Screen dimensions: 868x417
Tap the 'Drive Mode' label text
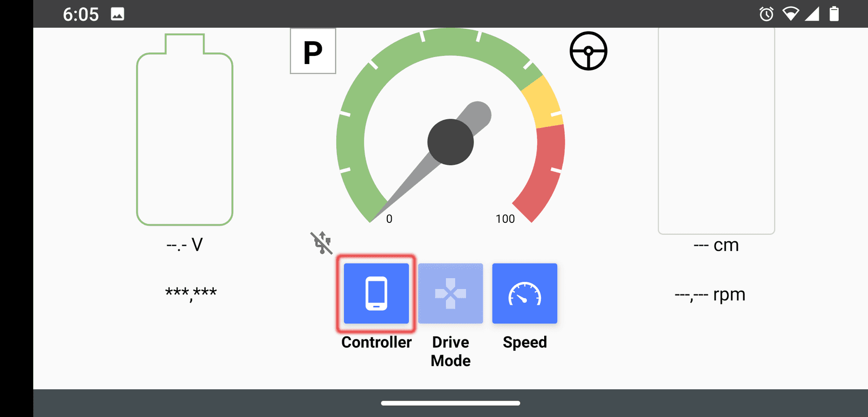pyautogui.click(x=451, y=351)
